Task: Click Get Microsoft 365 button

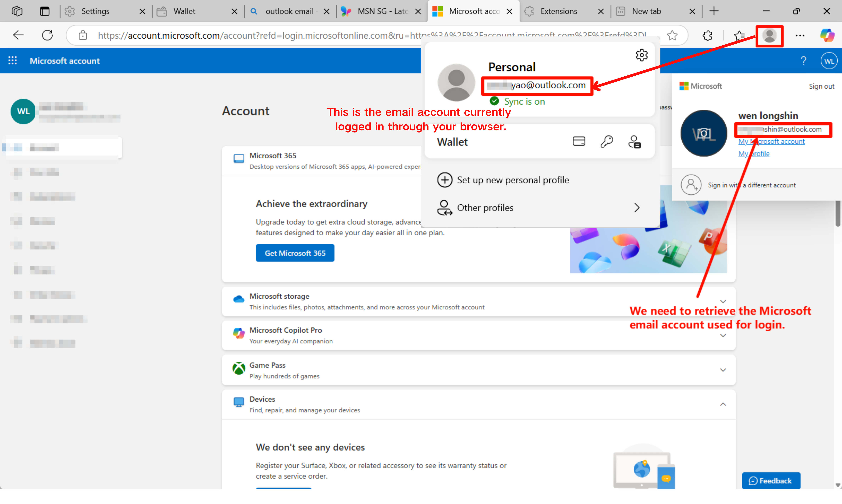Action: point(295,253)
